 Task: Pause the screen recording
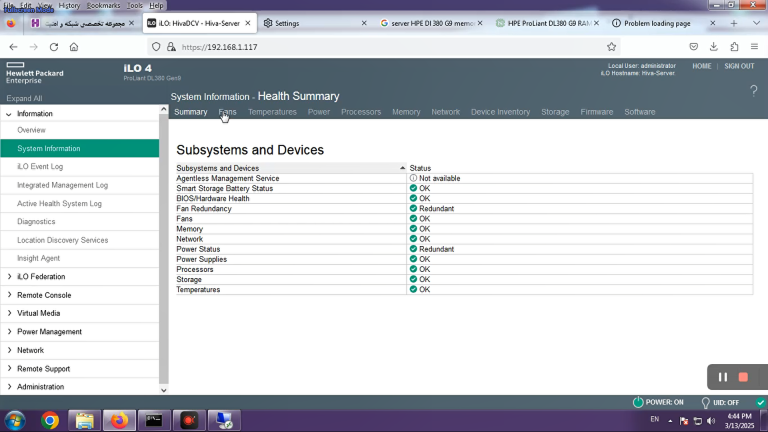pyautogui.click(x=722, y=377)
